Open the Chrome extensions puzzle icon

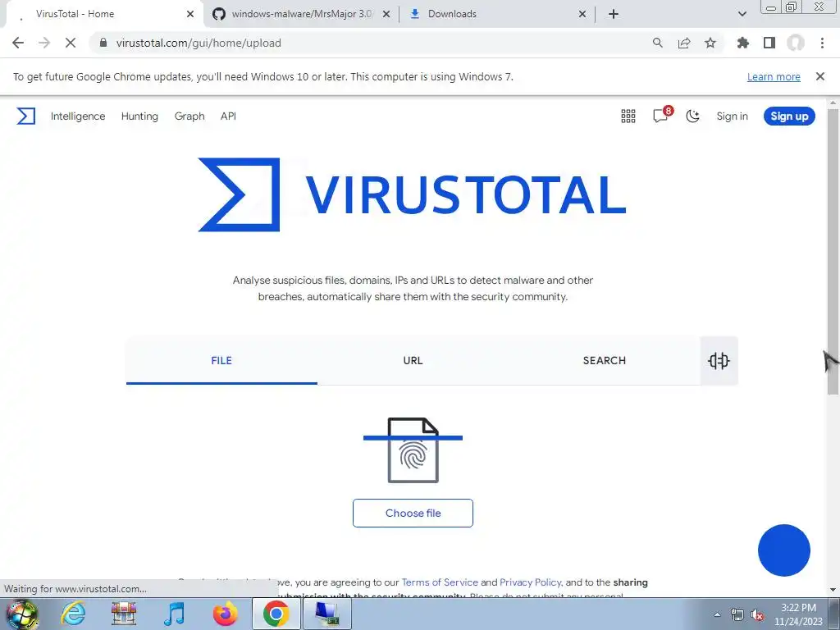click(743, 43)
